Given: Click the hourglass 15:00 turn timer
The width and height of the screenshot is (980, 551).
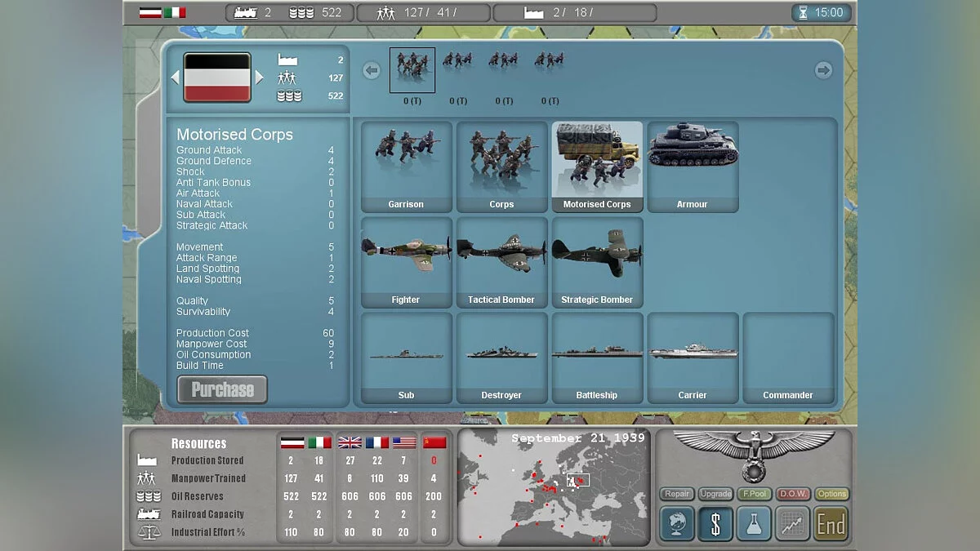Looking at the screenshot, I should coord(822,12).
